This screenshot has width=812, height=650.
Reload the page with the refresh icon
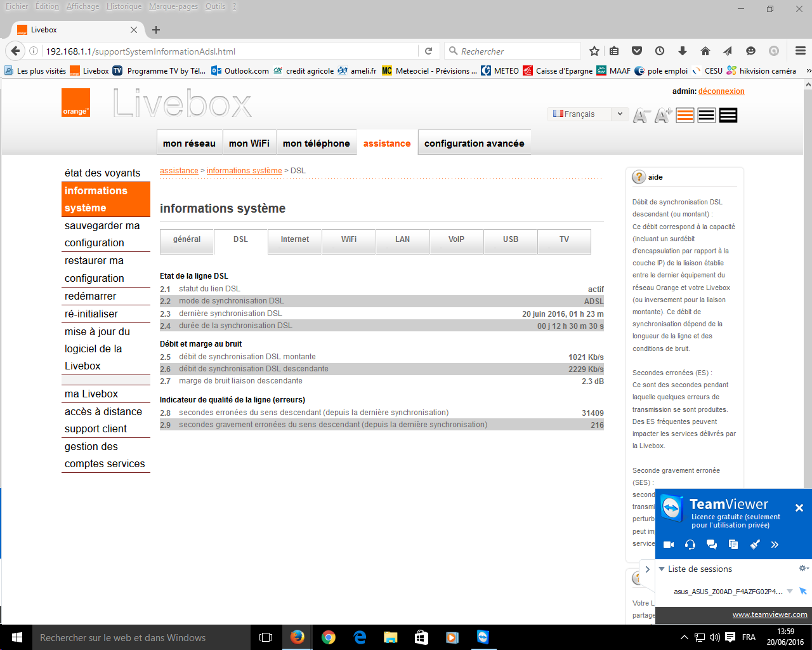[428, 51]
